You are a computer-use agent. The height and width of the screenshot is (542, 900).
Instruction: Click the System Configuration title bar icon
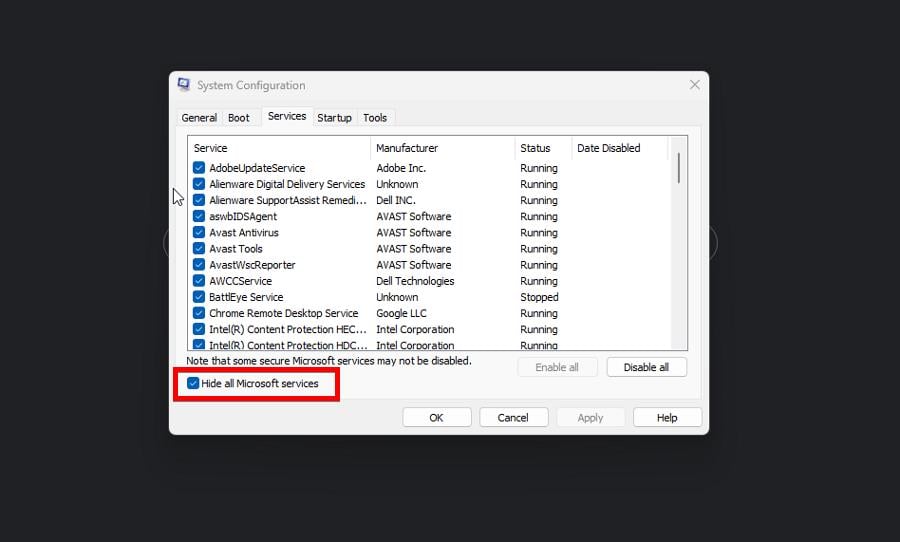point(184,84)
